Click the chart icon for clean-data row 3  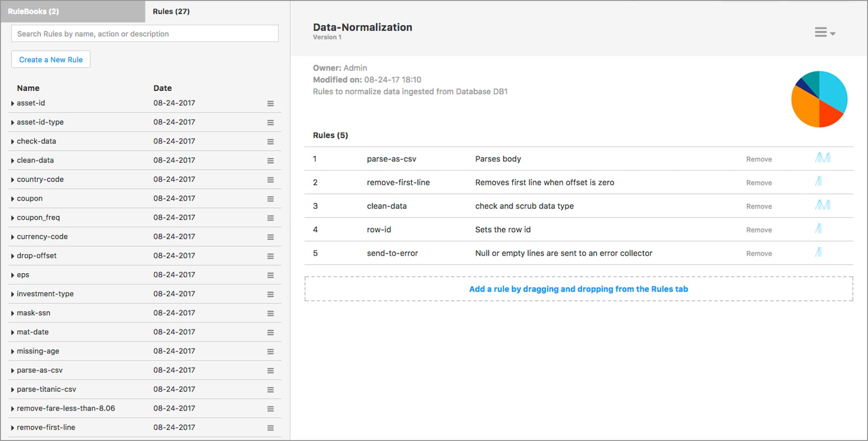click(x=822, y=205)
